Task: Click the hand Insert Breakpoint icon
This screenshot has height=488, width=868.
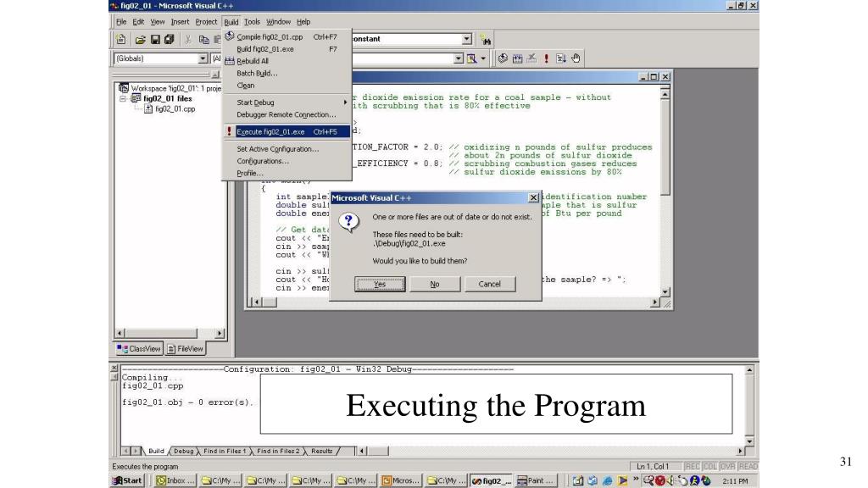Action: tap(576, 58)
